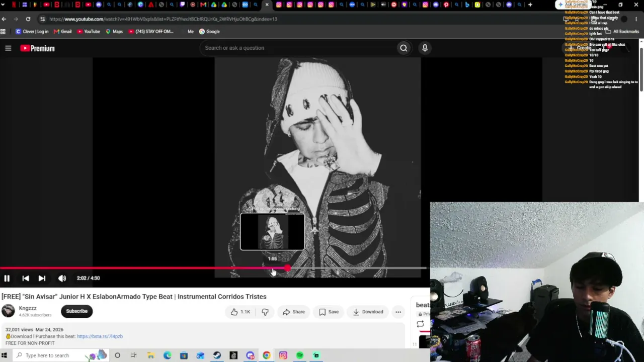Close the current active browser tab
This screenshot has width=644, height=362.
267,5
